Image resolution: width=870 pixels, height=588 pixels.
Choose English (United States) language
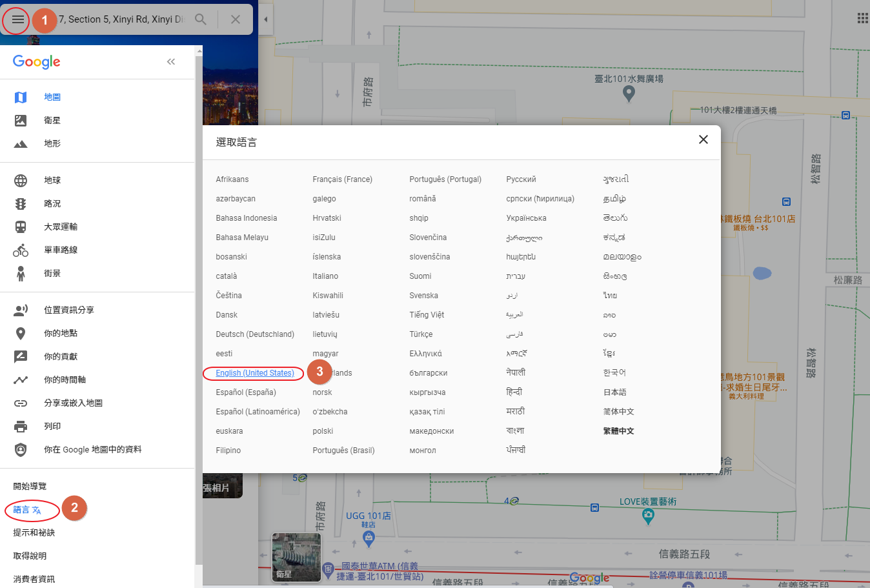[254, 373]
